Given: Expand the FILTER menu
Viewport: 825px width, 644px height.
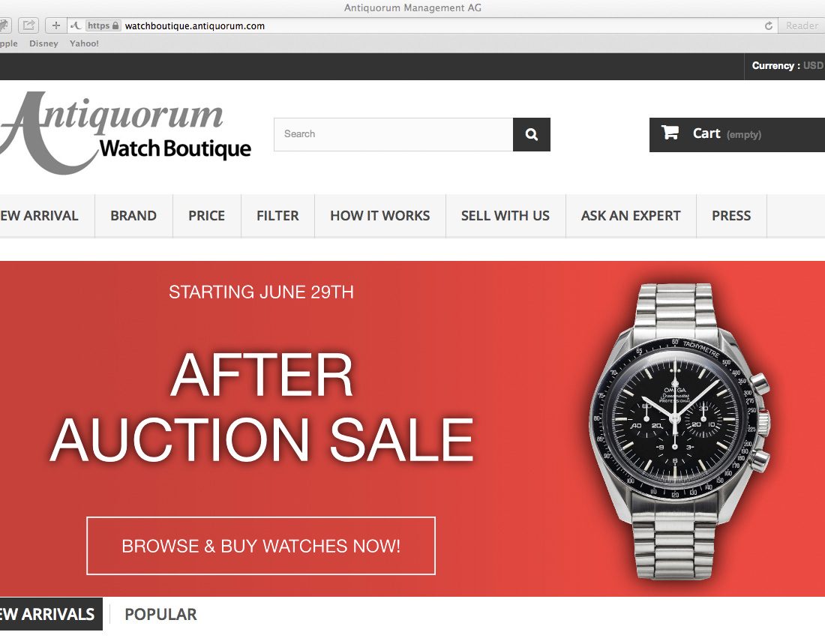Looking at the screenshot, I should tap(277, 216).
